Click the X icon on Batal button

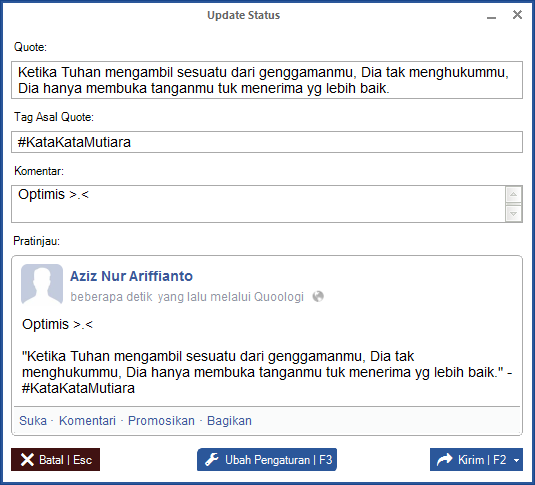pyautogui.click(x=27, y=460)
